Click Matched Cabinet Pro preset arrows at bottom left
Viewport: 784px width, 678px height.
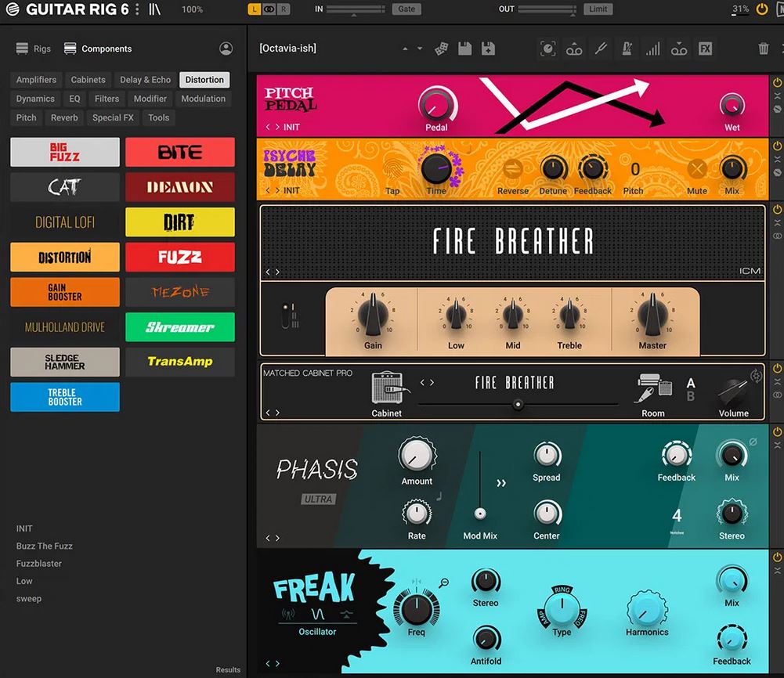[273, 413]
